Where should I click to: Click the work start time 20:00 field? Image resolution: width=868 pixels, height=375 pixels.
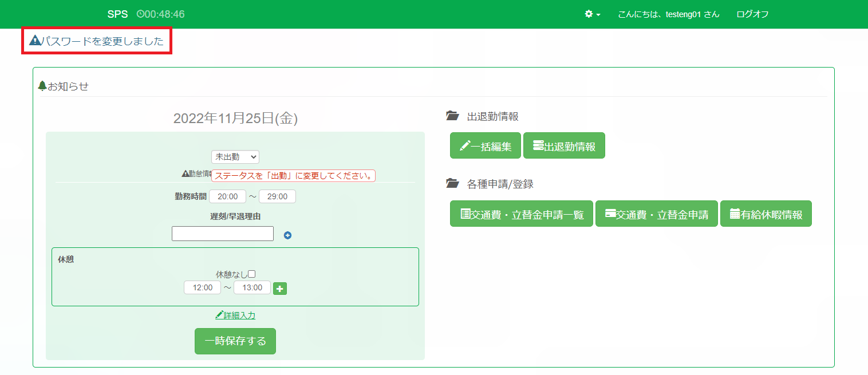[227, 196]
